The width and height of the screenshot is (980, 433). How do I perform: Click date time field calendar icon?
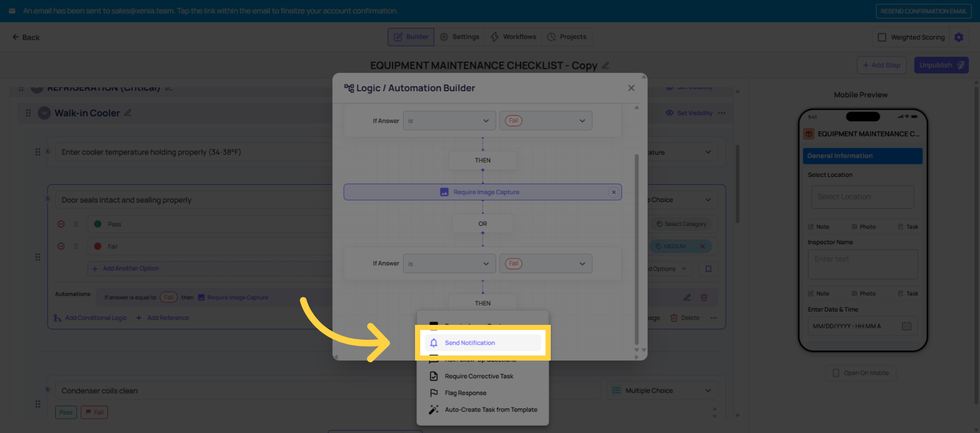click(906, 326)
